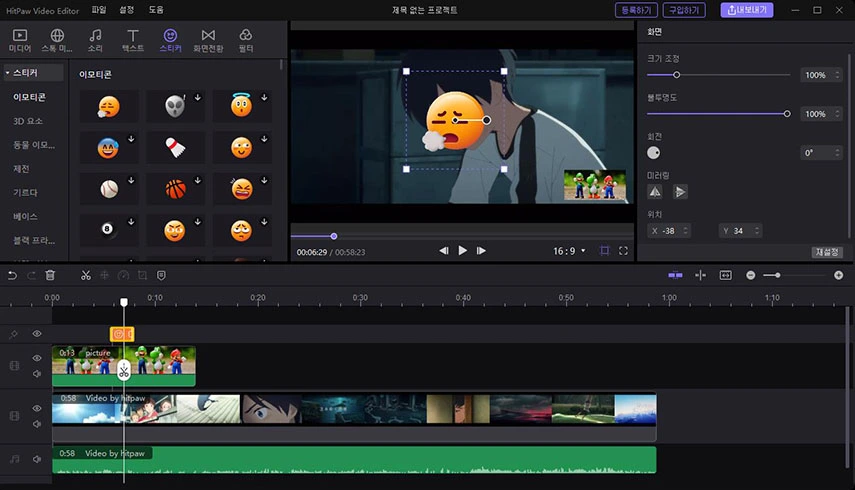Screen dimensions: 855x490
Task: Step back to the previous frame
Action: point(444,251)
